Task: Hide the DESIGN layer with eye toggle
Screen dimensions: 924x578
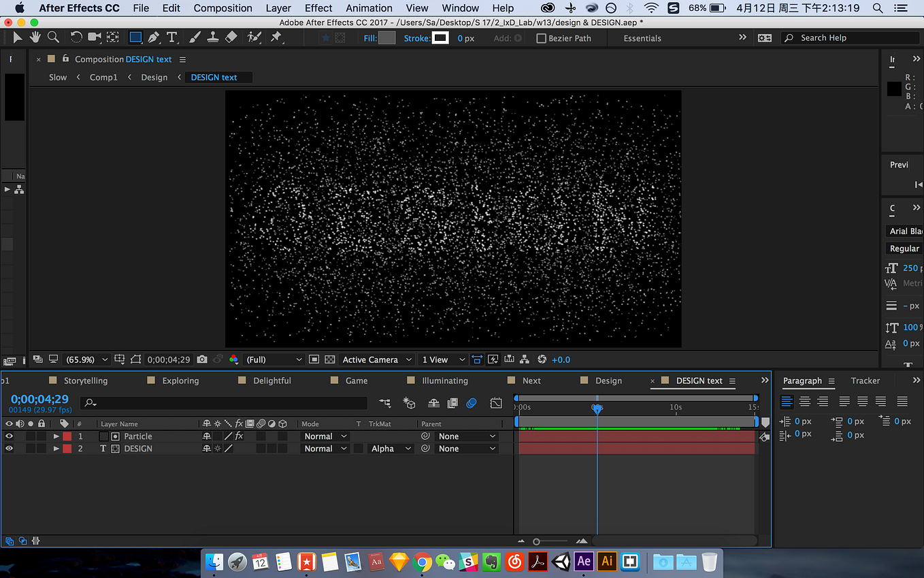Action: (9, 449)
